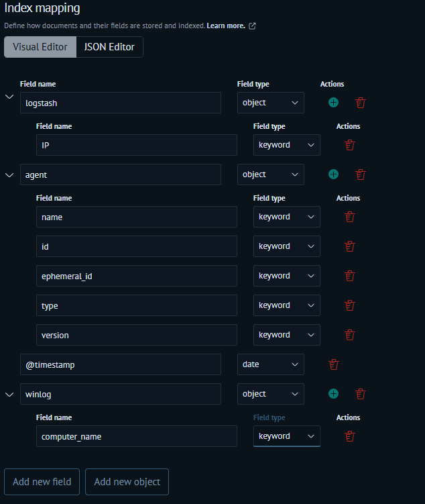Open field type dropdown for computer_name
Viewport: 425px width, 504px height.
click(x=287, y=436)
